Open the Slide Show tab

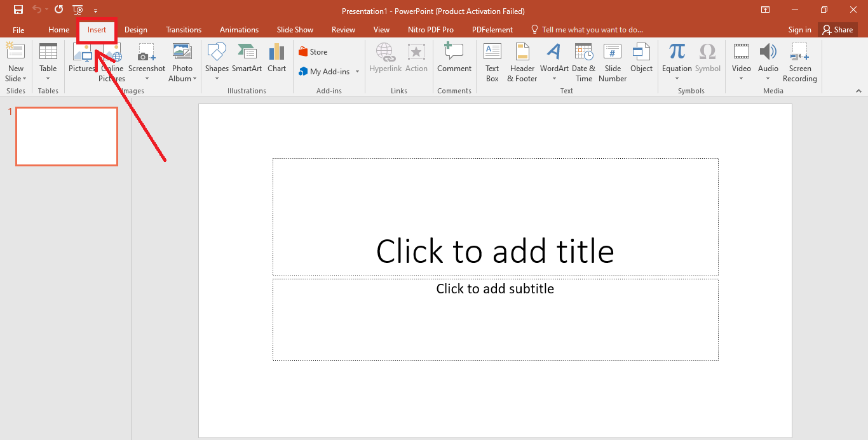(x=295, y=29)
